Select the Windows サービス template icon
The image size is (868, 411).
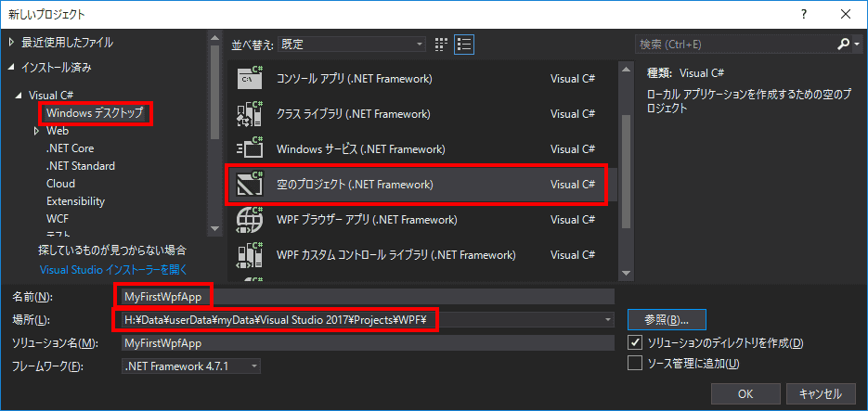[x=249, y=148]
